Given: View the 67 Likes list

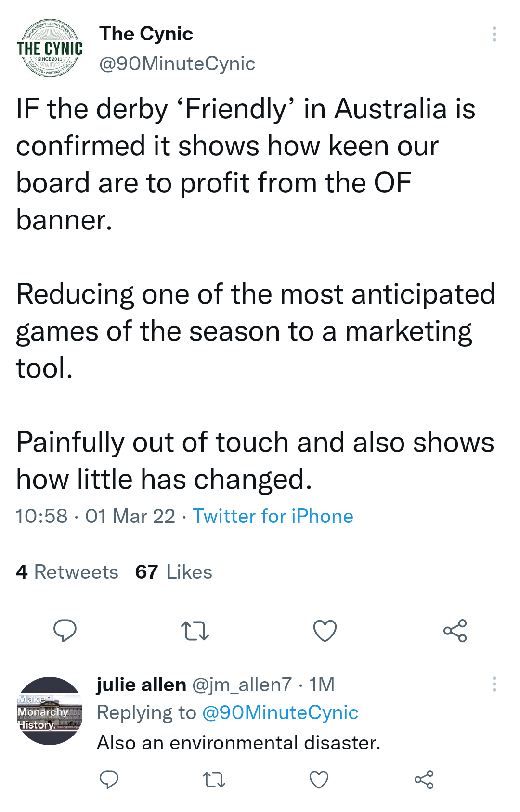Looking at the screenshot, I should (x=174, y=572).
